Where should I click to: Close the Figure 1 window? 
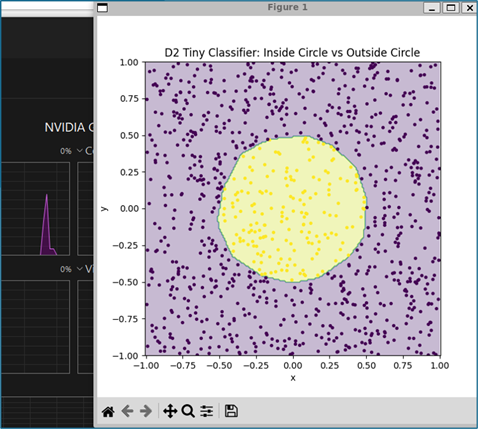[x=470, y=8]
